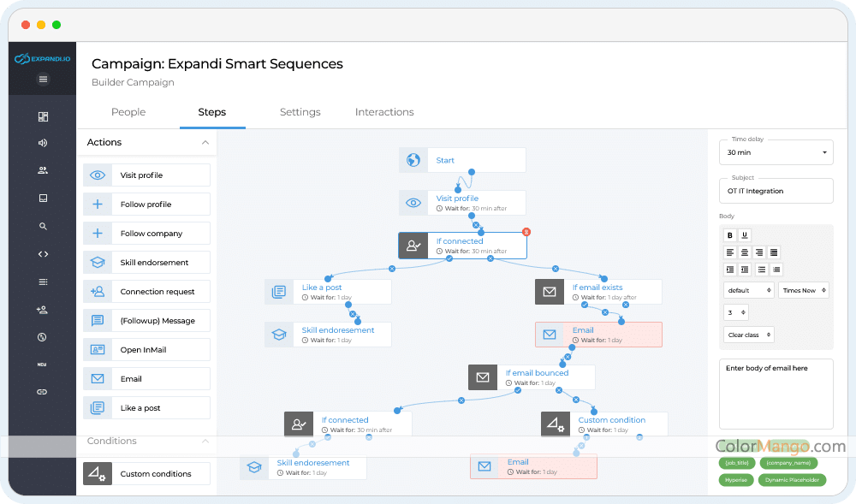Click the link chain icon in sidebar
Image resolution: width=856 pixels, height=504 pixels.
(43, 392)
